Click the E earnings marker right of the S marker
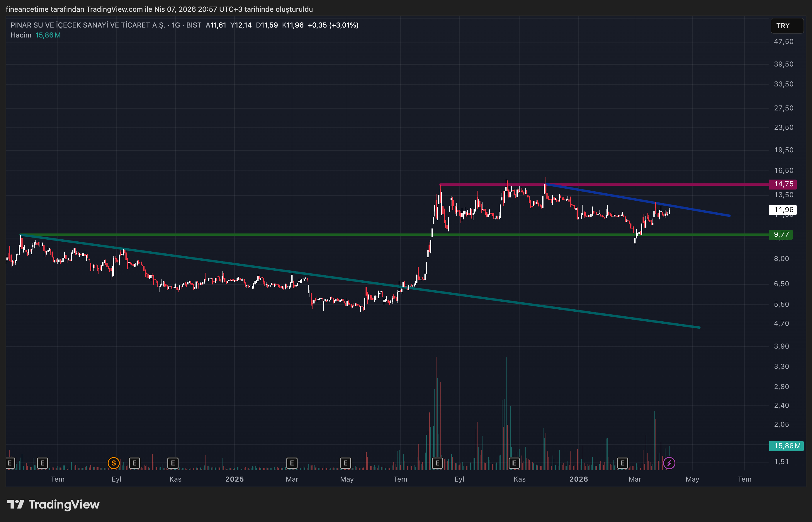This screenshot has width=812, height=522. 134,463
